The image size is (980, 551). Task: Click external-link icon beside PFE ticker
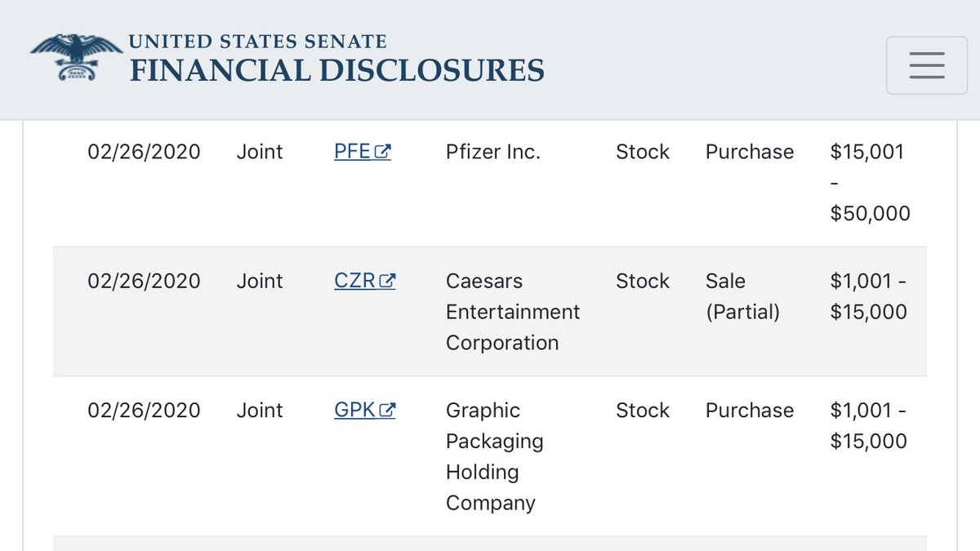(383, 153)
